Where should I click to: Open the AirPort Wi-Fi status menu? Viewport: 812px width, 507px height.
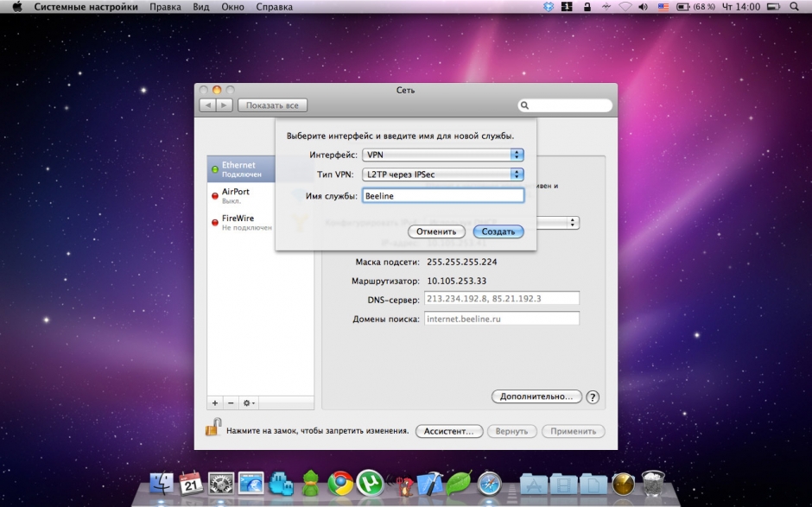click(625, 7)
